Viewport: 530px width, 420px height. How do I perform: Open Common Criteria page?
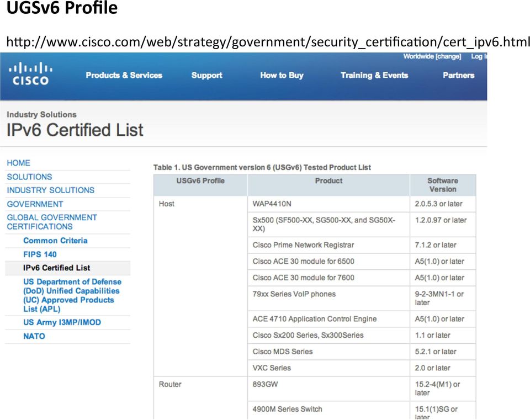(55, 241)
